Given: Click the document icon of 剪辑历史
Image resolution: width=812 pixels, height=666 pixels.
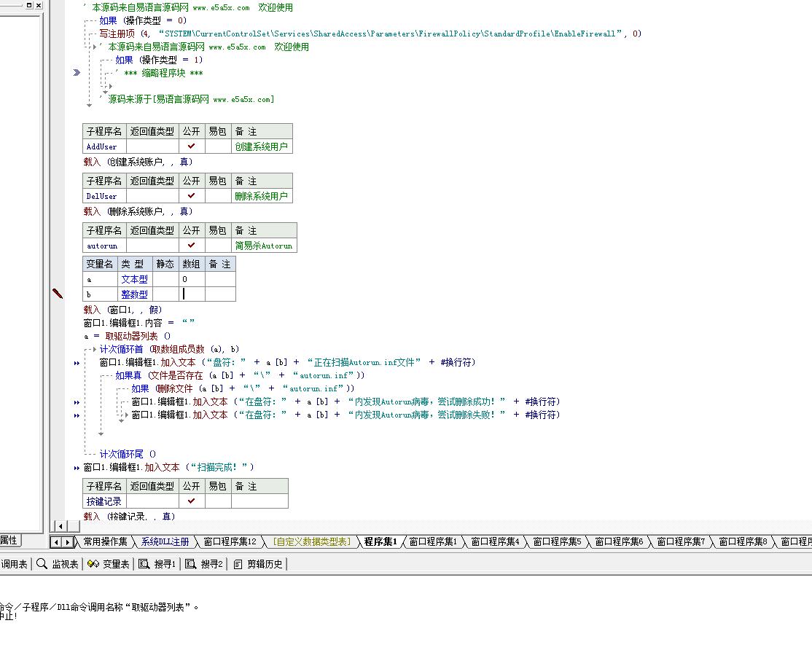Looking at the screenshot, I should coord(238,564).
